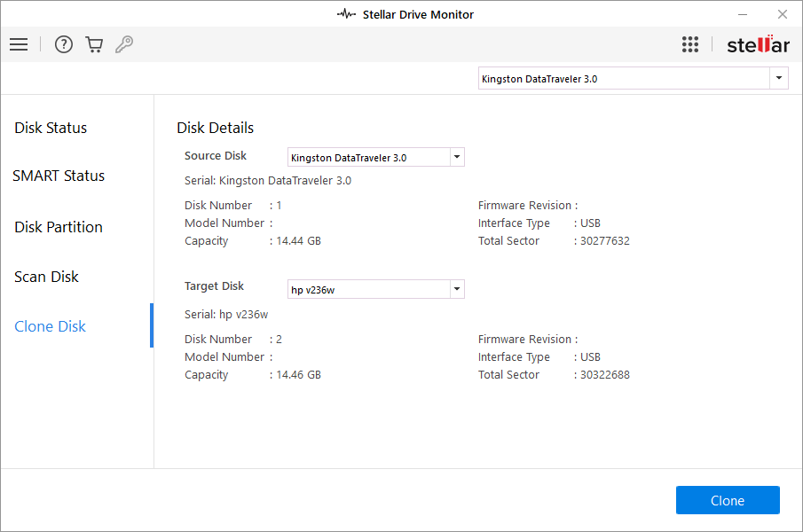This screenshot has height=532, width=803.
Task: Expand the Target Disk dropdown
Action: (x=456, y=289)
